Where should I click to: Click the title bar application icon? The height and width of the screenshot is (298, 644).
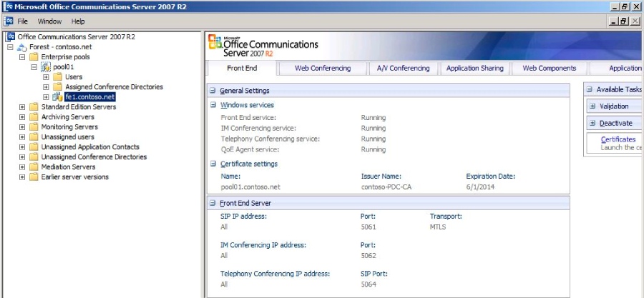(x=7, y=6)
